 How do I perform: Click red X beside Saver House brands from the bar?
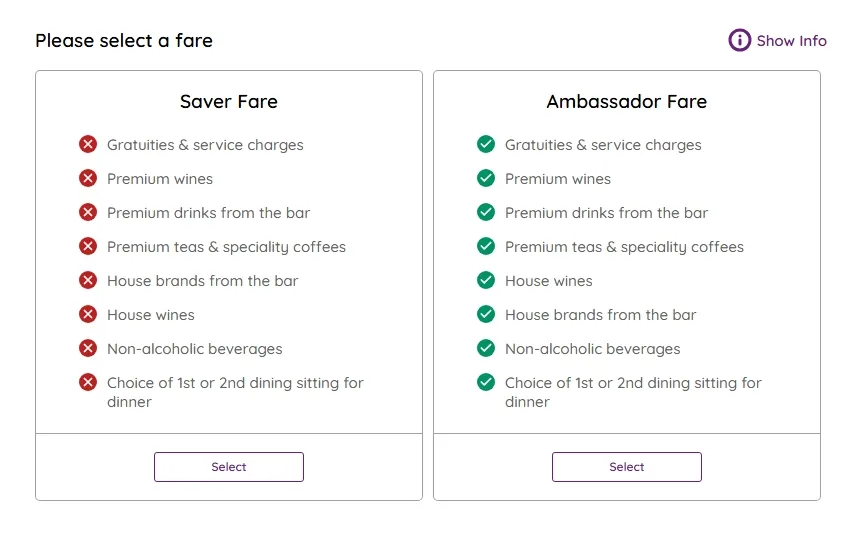pos(88,281)
